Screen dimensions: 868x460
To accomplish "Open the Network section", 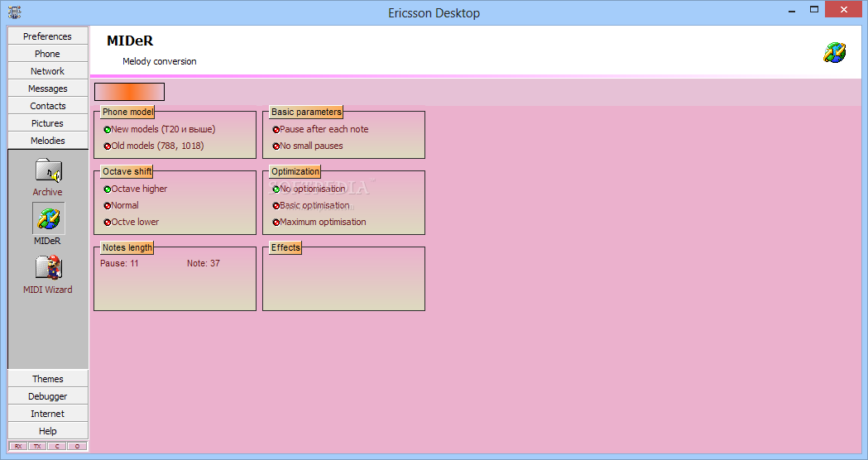I will 48,71.
